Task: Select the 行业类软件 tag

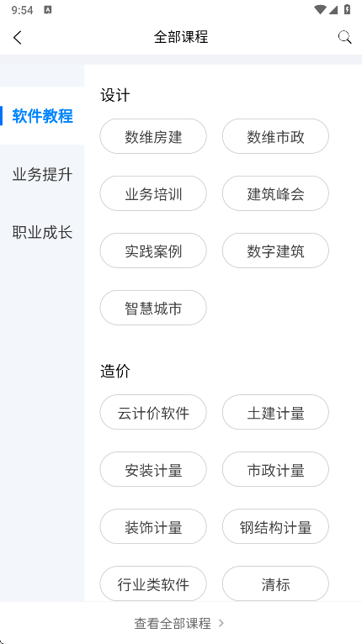Action: 153,583
